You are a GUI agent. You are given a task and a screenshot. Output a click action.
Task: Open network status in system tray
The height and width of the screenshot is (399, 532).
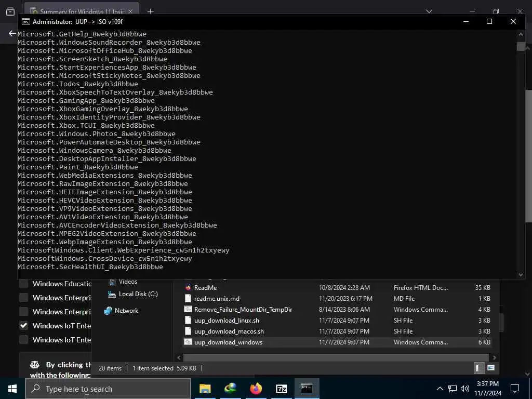[453, 389]
